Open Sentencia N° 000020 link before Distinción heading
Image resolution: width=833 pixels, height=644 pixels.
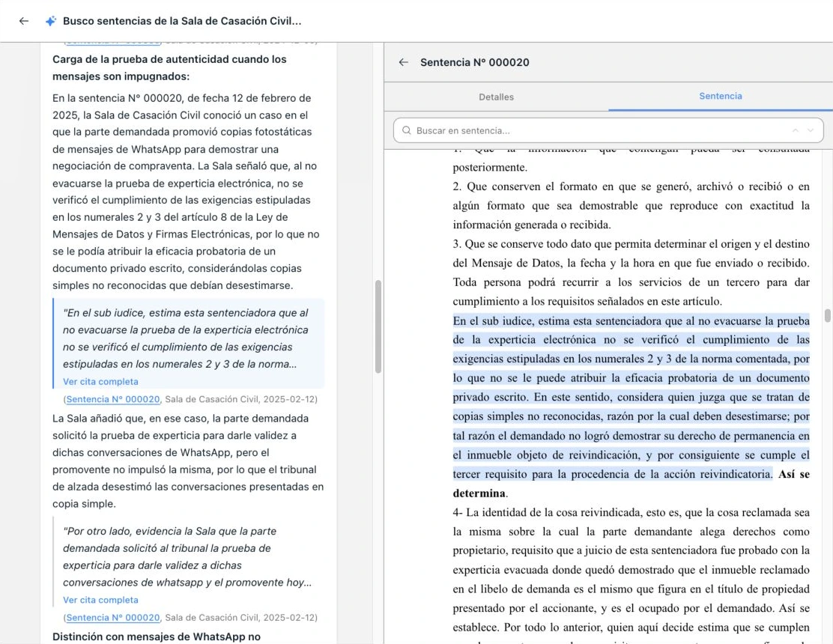(112, 618)
